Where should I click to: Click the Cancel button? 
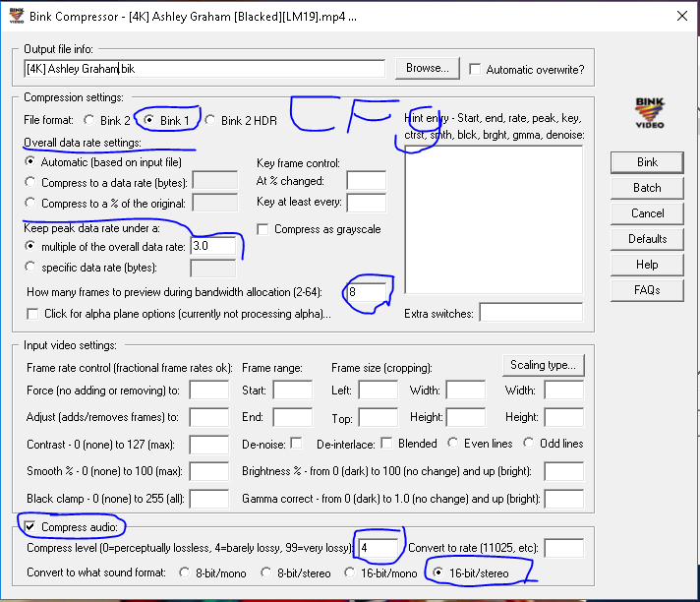point(647,213)
